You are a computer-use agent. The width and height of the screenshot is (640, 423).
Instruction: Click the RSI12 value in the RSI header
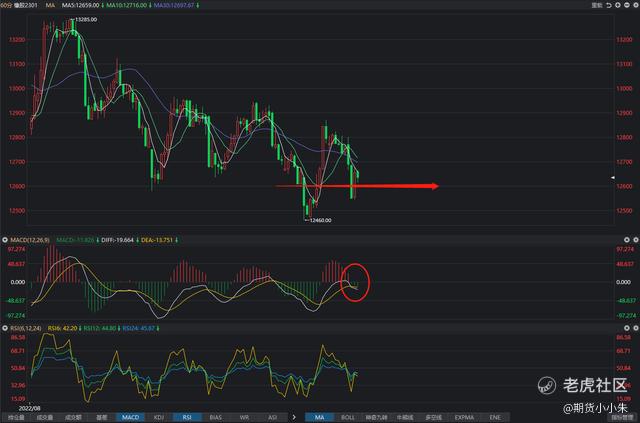100,328
